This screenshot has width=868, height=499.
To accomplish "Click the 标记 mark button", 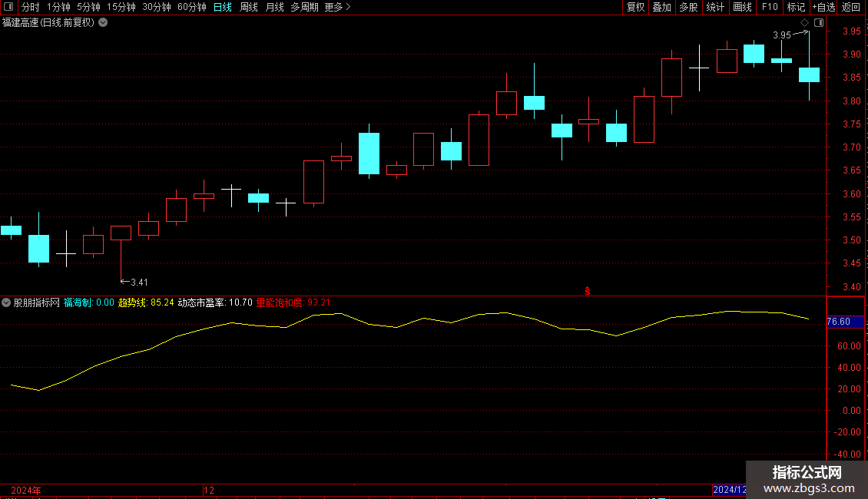I will [x=796, y=7].
